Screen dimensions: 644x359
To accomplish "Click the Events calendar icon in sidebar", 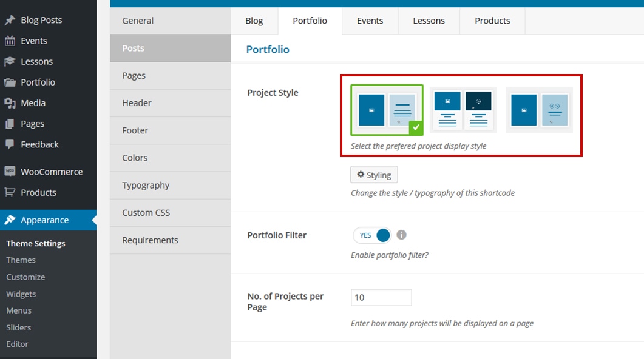I will pyautogui.click(x=10, y=41).
